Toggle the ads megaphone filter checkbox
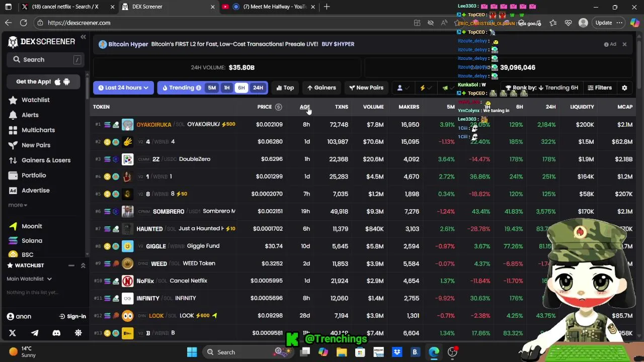Viewport: 644px width, 362px height. [x=448, y=87]
